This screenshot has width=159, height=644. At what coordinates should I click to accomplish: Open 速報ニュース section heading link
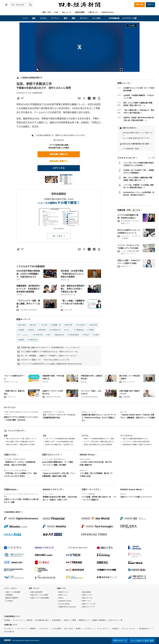click(x=124, y=83)
